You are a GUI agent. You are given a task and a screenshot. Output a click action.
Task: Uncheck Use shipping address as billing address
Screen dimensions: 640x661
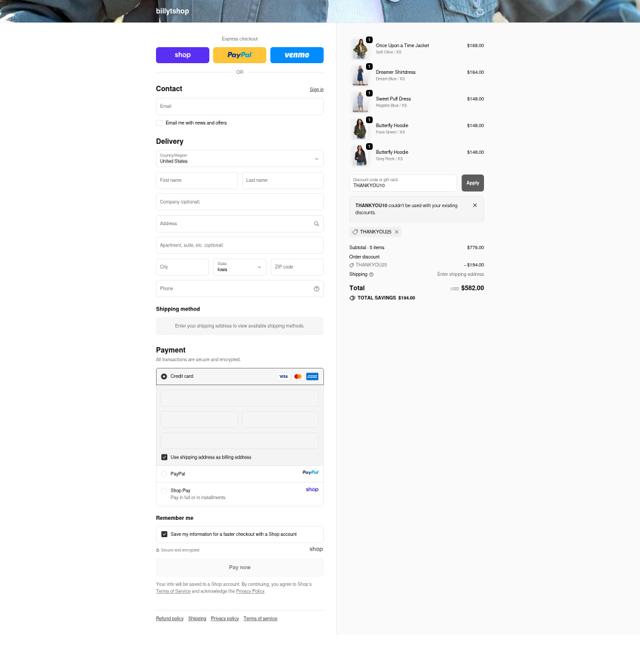[164, 457]
